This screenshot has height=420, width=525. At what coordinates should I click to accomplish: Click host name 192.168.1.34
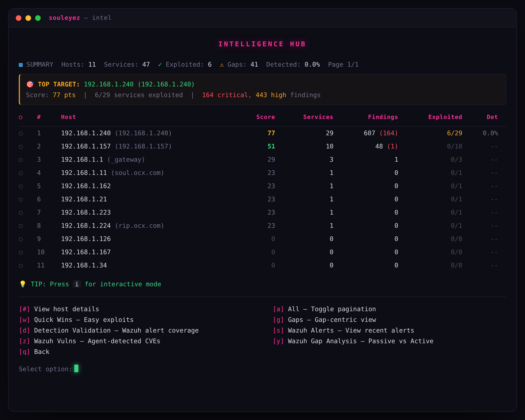tap(84, 265)
